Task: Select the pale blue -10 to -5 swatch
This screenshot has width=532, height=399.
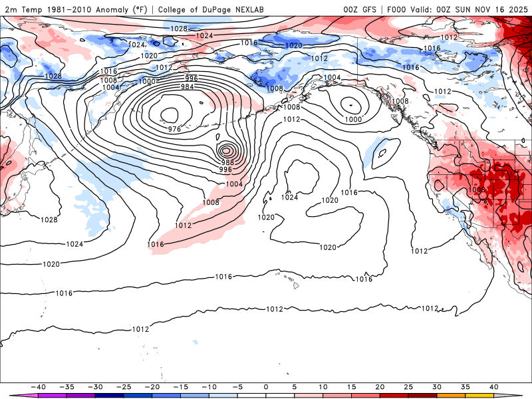Action: 223,396
